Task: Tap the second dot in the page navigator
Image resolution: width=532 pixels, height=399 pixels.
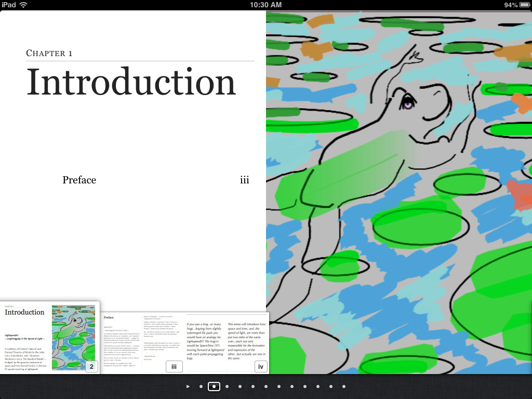Action: tap(214, 387)
